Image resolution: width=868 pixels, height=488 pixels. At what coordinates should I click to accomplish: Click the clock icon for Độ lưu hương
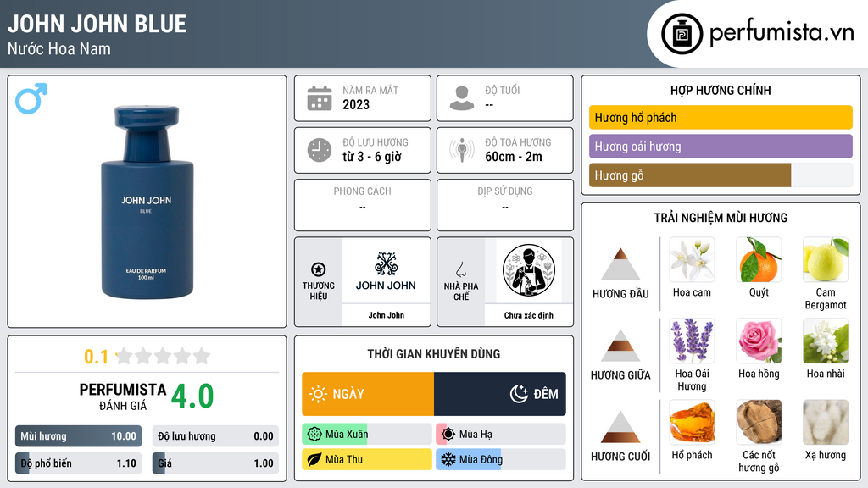coord(320,150)
